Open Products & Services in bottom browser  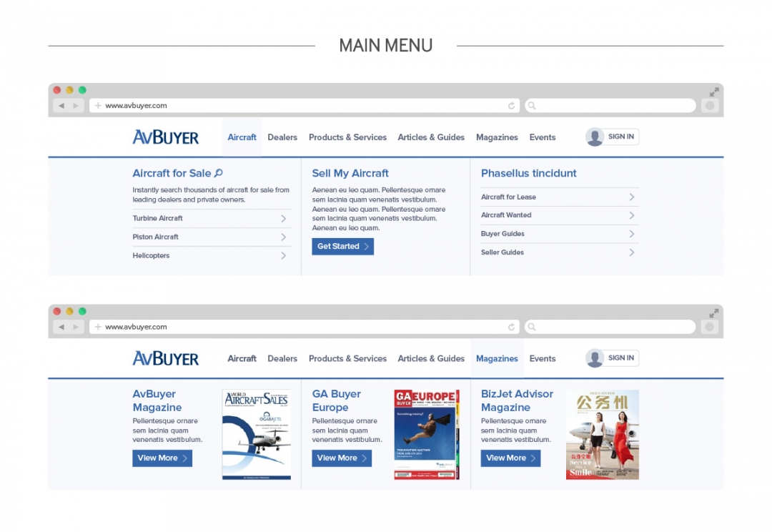[347, 359]
